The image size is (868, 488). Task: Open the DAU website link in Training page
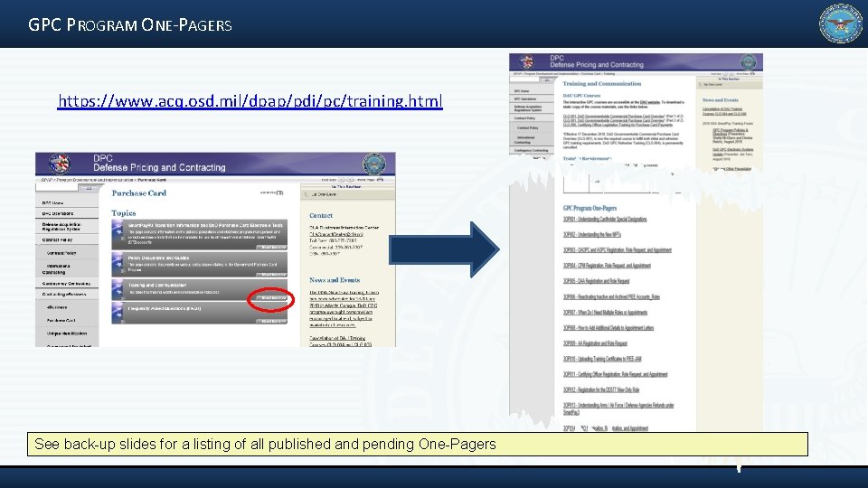[x=650, y=102]
